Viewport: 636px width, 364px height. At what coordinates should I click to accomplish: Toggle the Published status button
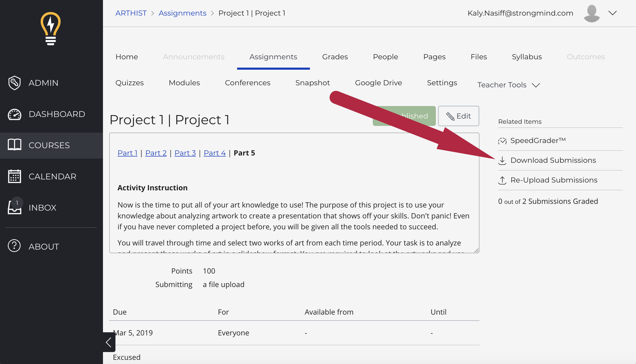point(402,115)
